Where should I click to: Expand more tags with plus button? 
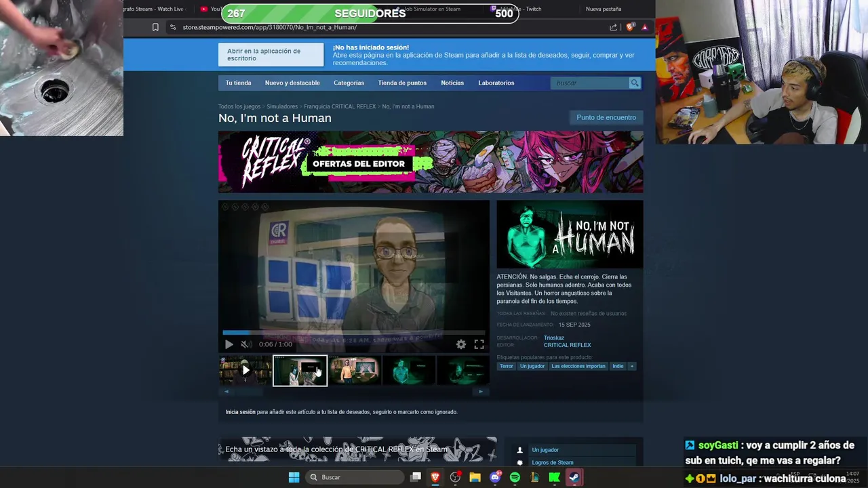pyautogui.click(x=631, y=366)
